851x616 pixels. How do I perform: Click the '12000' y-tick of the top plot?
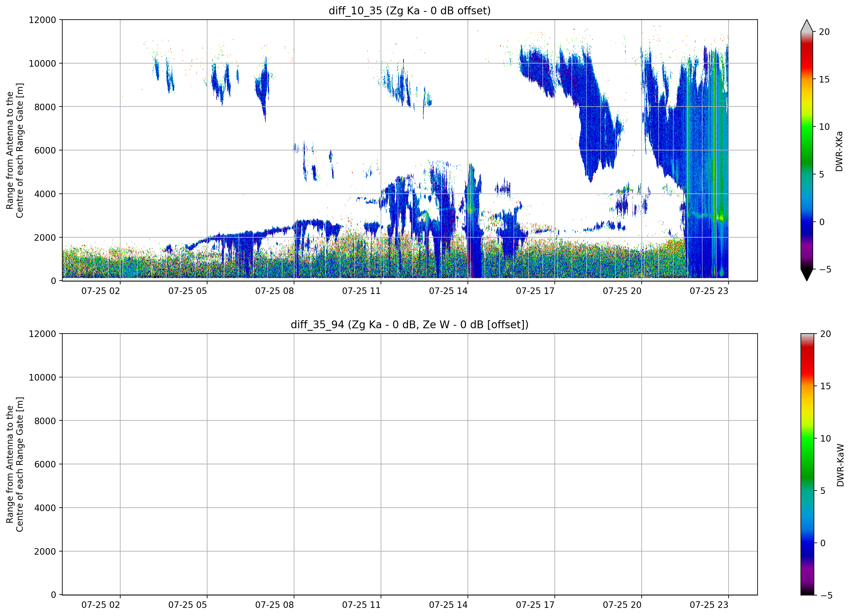coord(42,20)
